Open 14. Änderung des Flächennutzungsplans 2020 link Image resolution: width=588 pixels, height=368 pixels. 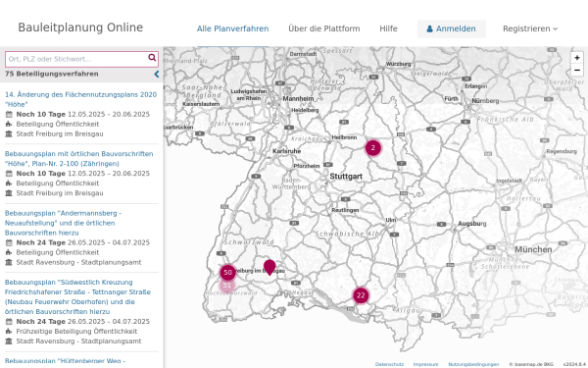click(x=80, y=99)
